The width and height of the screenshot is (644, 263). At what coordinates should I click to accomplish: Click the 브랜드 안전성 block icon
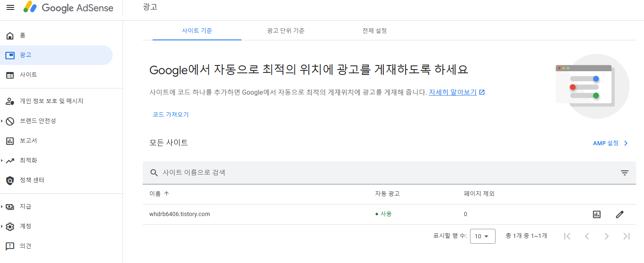[x=10, y=121]
